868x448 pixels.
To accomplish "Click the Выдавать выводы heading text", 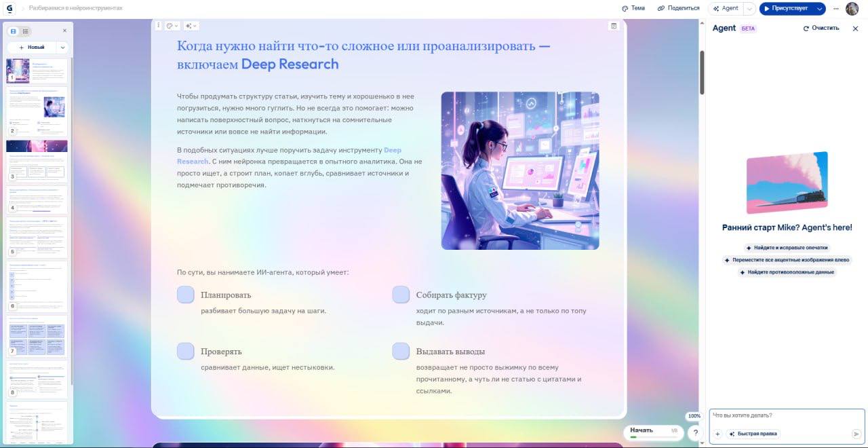I will (x=451, y=352).
